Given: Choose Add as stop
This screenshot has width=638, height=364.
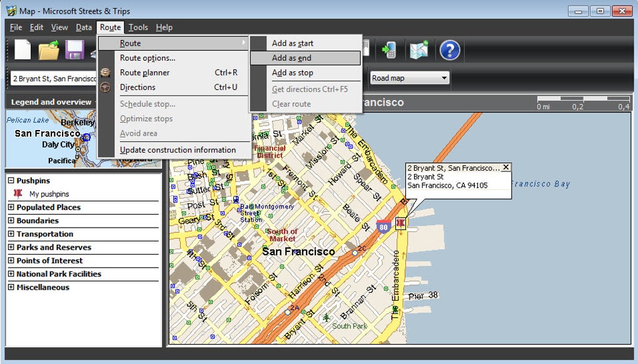Looking at the screenshot, I should pos(305,73).
